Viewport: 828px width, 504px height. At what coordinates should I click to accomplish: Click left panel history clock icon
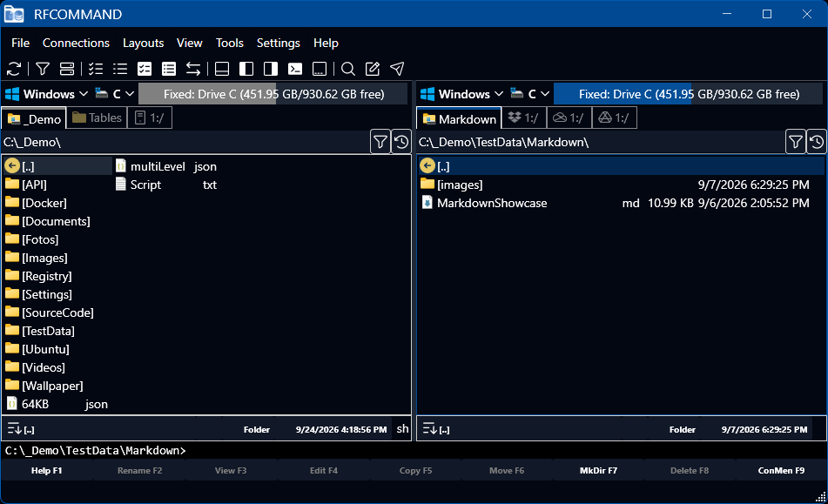(x=401, y=142)
